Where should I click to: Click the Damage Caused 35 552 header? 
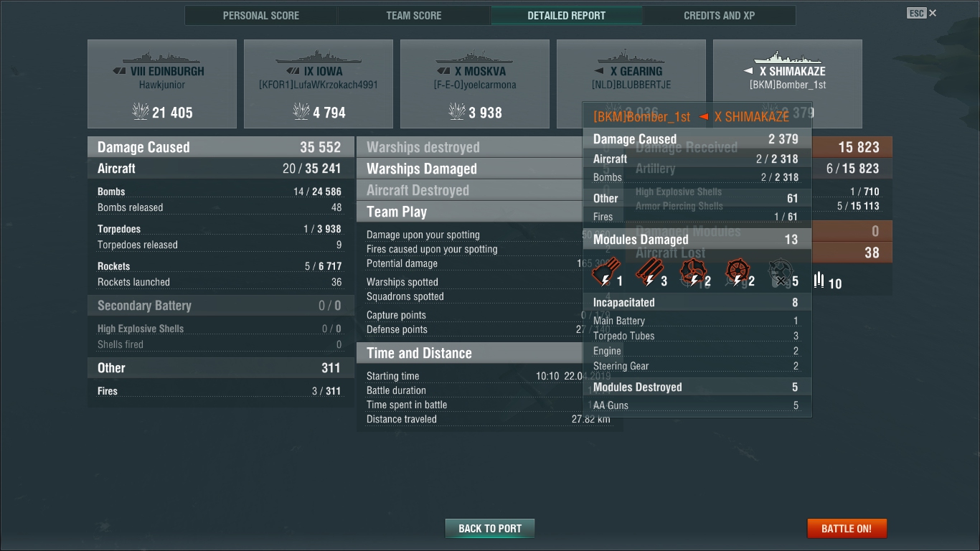coord(220,147)
